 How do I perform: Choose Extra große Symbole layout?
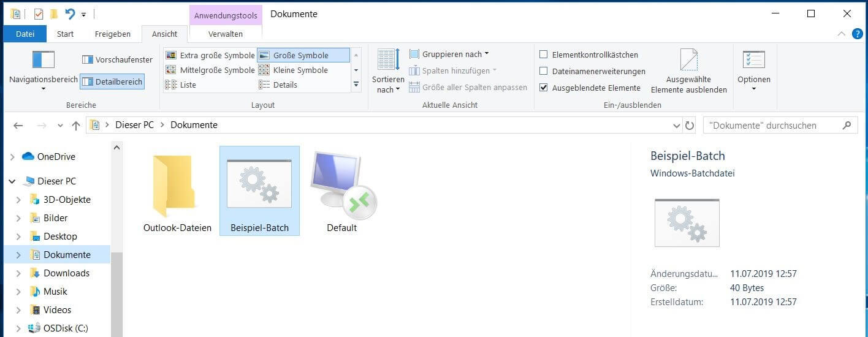point(210,55)
